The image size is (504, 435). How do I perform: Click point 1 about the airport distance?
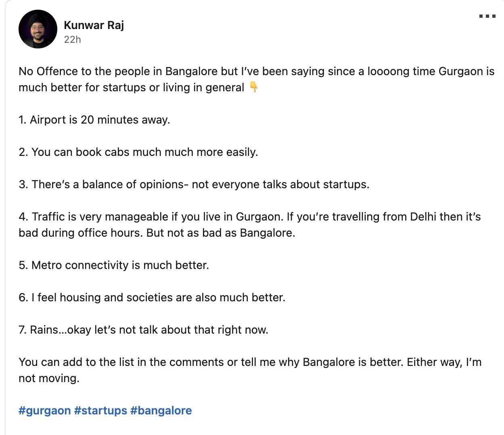pyautogui.click(x=94, y=120)
